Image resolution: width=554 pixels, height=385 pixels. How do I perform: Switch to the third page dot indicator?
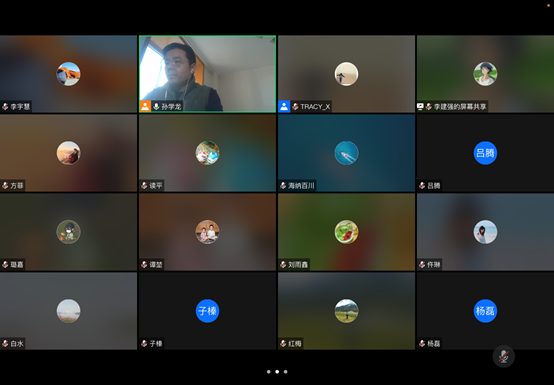(x=285, y=372)
